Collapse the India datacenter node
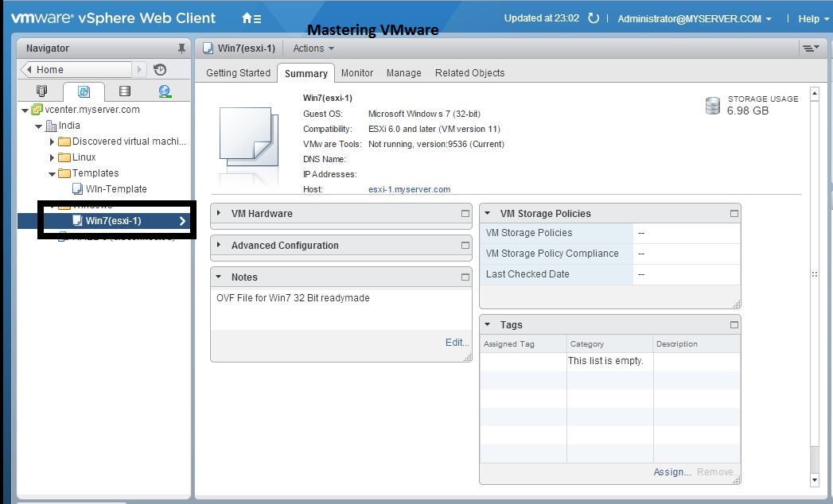Screen dimensions: 833x504 [x=39, y=126]
